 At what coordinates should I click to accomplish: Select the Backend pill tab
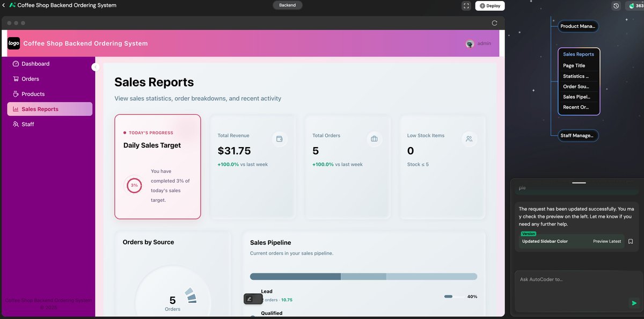[288, 5]
